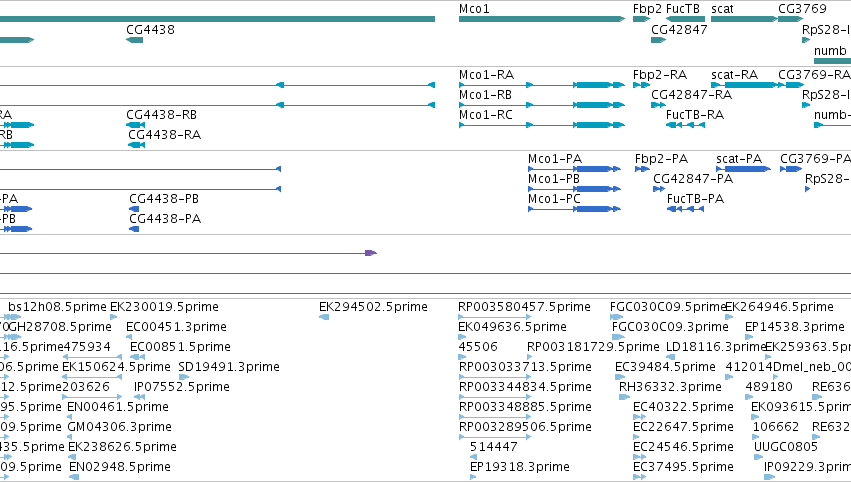Click EST RP003344834.5prime
The image size is (851, 482).
(x=494, y=397)
